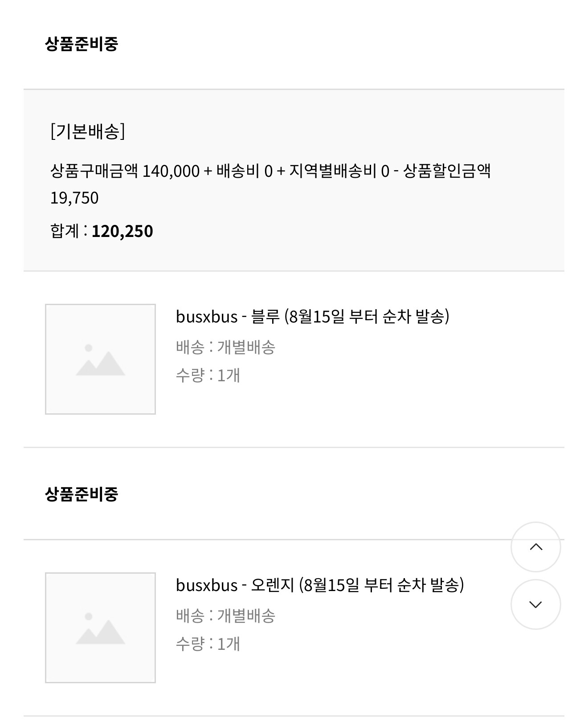Screen dimensions: 588x722
Task: Open the orange busxbus product image placeholder
Action: click(100, 628)
